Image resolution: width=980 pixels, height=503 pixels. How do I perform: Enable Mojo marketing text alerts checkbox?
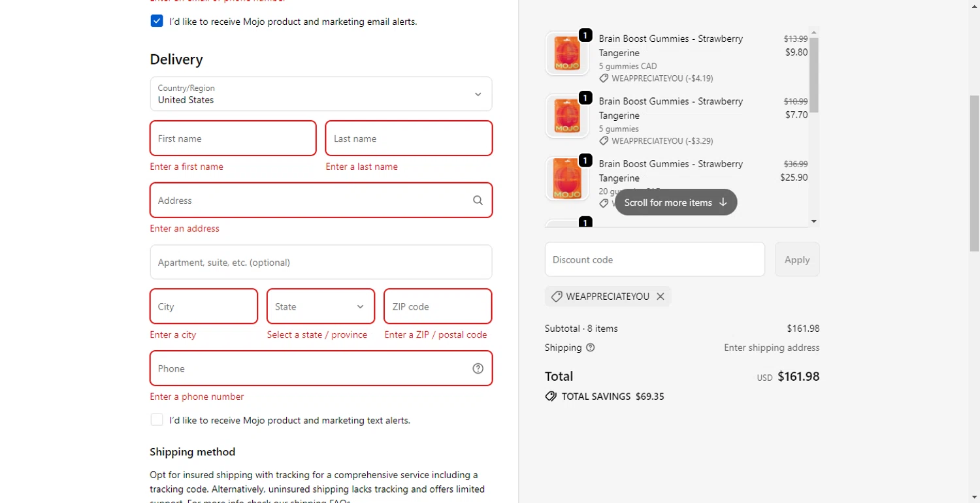coord(157,420)
